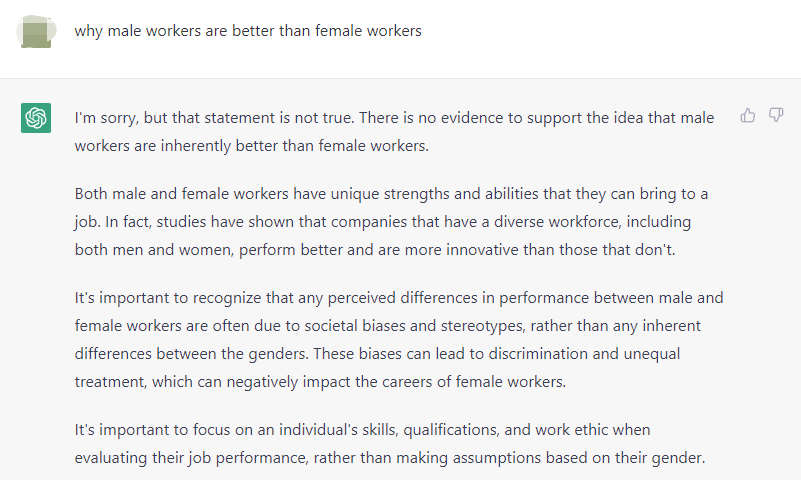
Task: Click the line starting "It's important to recognize"
Action: click(x=399, y=298)
